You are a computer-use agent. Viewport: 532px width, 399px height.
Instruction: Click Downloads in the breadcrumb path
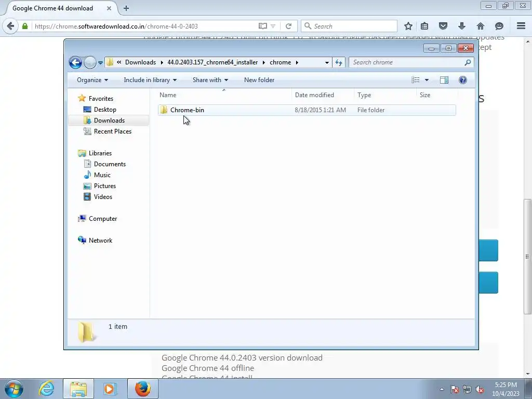point(140,62)
